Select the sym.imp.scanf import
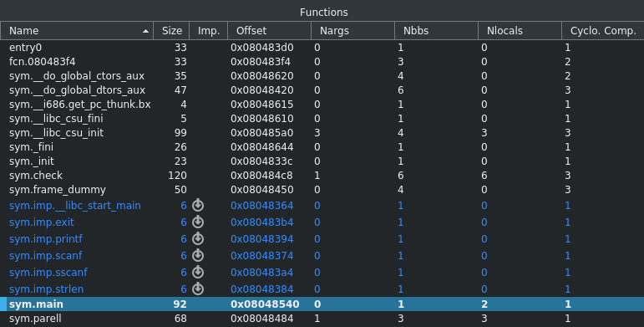This screenshot has height=327, width=644. click(x=322, y=255)
